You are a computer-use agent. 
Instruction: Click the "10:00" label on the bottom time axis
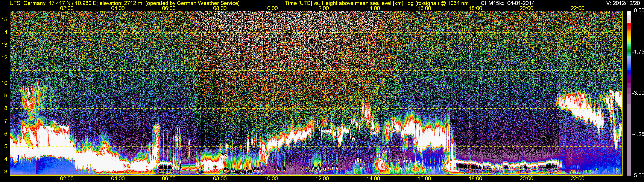point(271,179)
